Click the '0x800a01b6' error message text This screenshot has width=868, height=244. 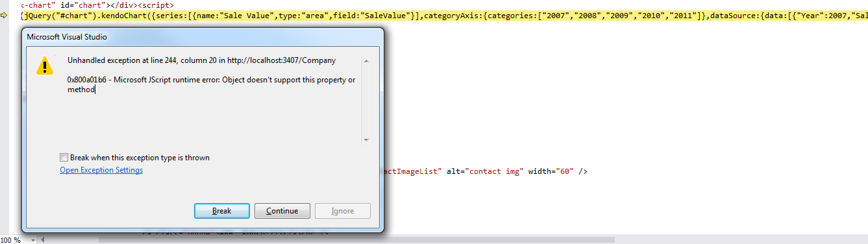tap(211, 85)
